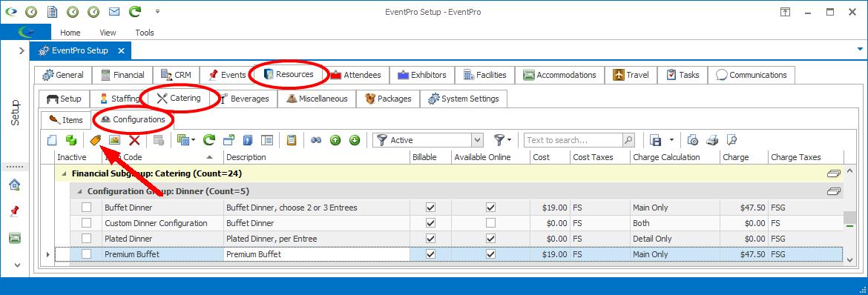The width and height of the screenshot is (868, 295).
Task: Click the floppy disk save layout icon
Action: (656, 140)
